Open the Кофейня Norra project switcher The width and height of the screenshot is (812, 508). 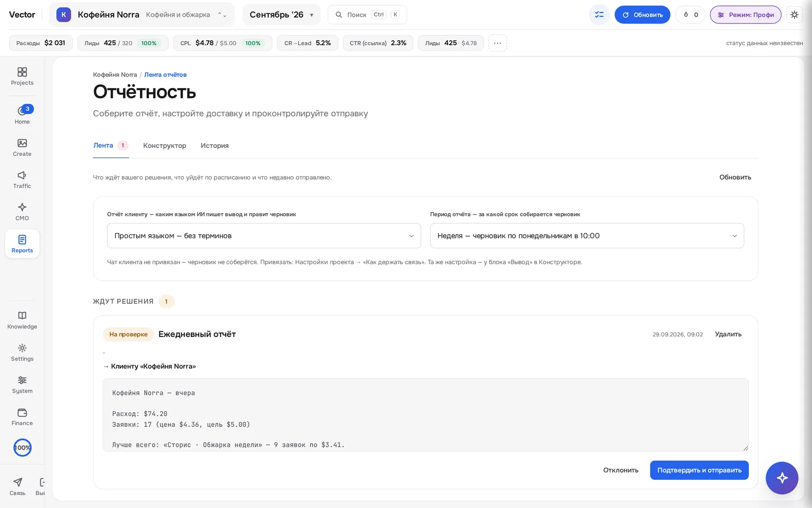[142, 14]
